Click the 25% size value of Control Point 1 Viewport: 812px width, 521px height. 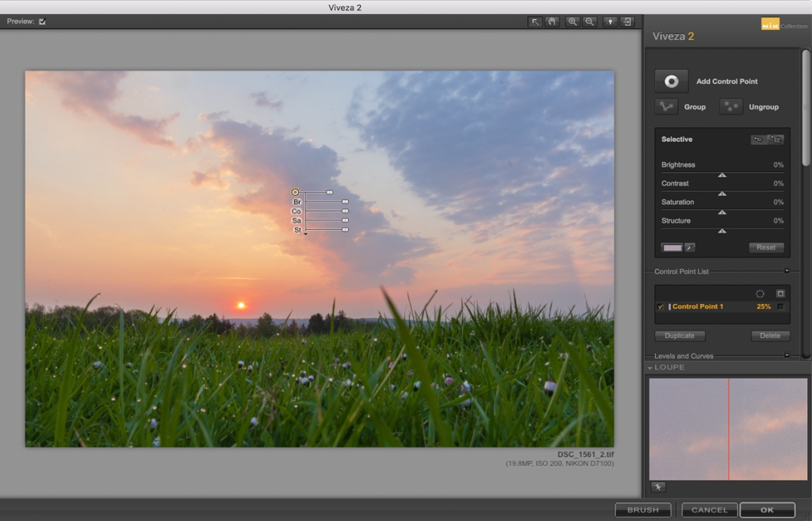[x=764, y=307]
